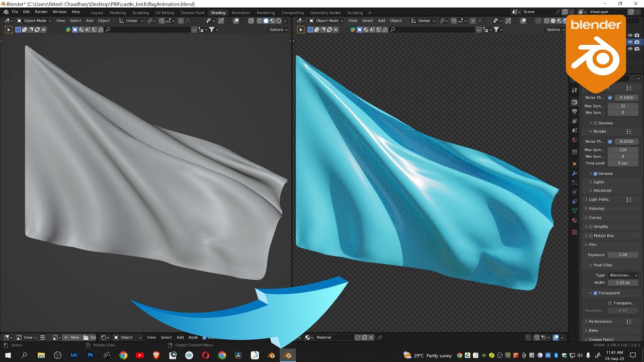Open the File menu

pos(15,12)
